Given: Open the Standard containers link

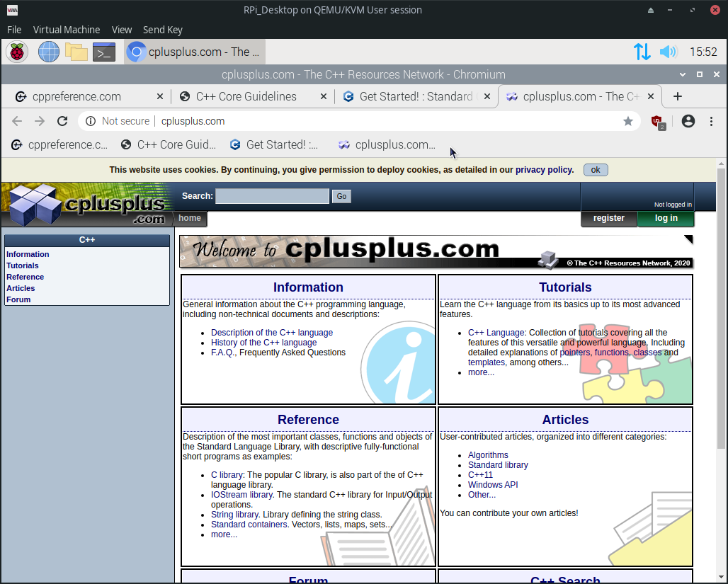Looking at the screenshot, I should pos(249,525).
